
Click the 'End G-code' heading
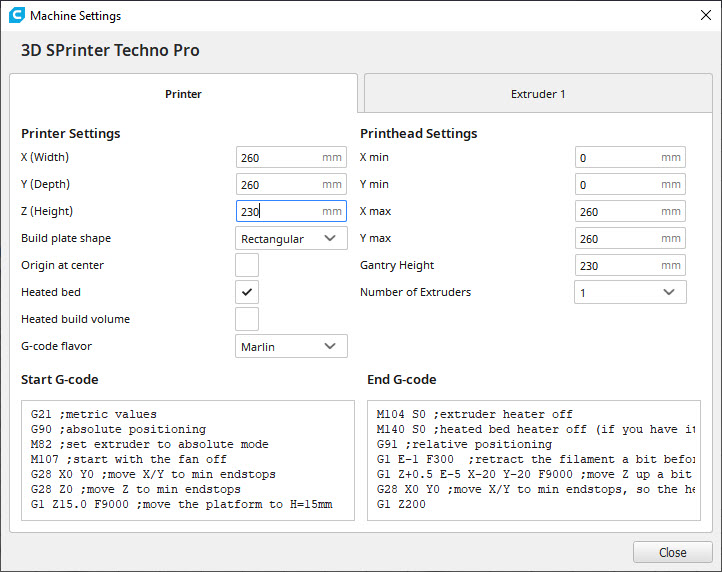click(x=402, y=379)
